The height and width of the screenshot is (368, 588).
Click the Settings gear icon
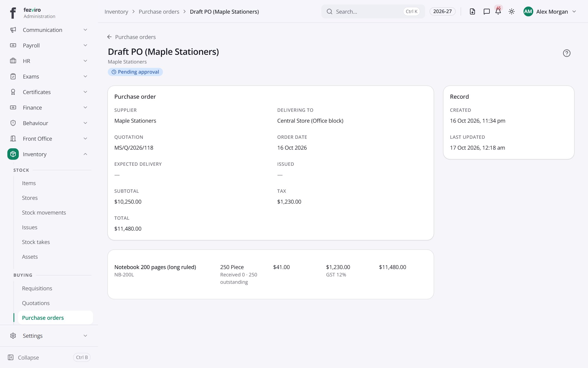[13, 336]
